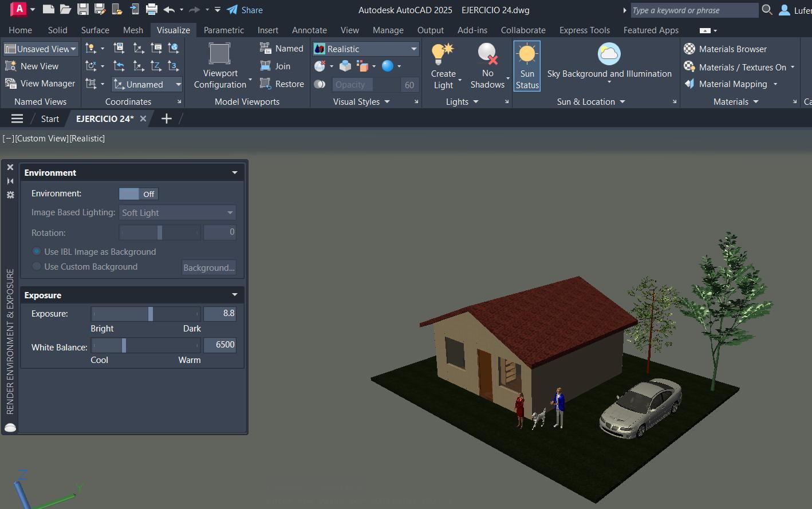Click the Save icon in quick access toolbar

pos(83,10)
